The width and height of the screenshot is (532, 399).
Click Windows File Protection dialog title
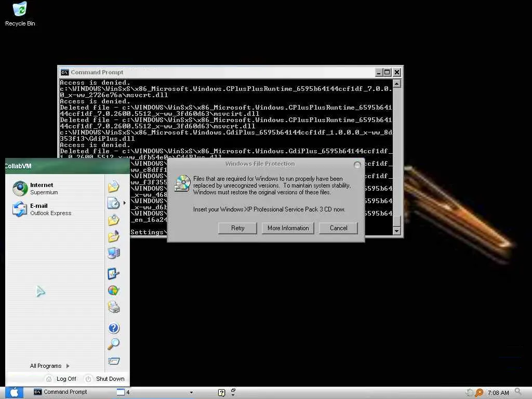click(260, 164)
